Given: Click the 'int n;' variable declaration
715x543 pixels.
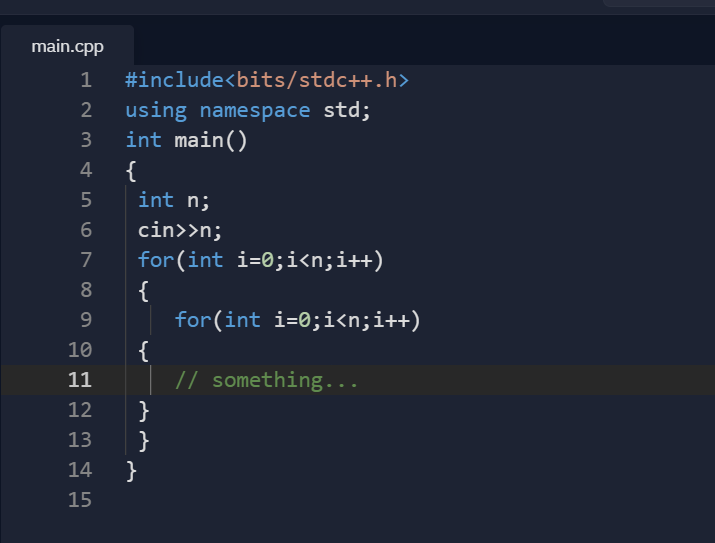Looking at the screenshot, I should pyautogui.click(x=174, y=200).
